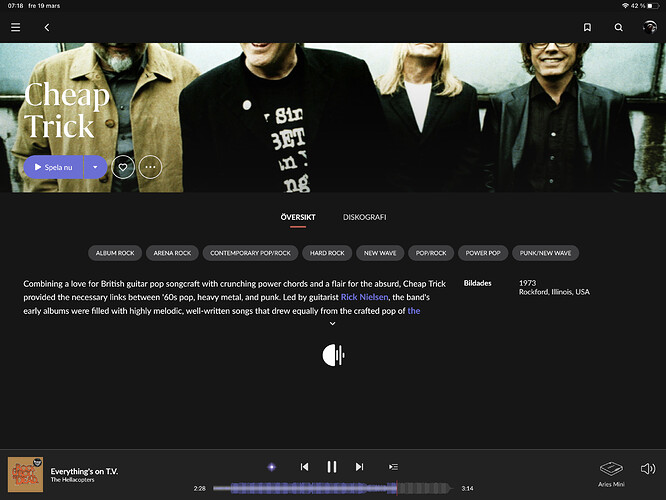Image resolution: width=666 pixels, height=500 pixels.
Task: Open The Hellacopters artist link
Action: tap(72, 480)
